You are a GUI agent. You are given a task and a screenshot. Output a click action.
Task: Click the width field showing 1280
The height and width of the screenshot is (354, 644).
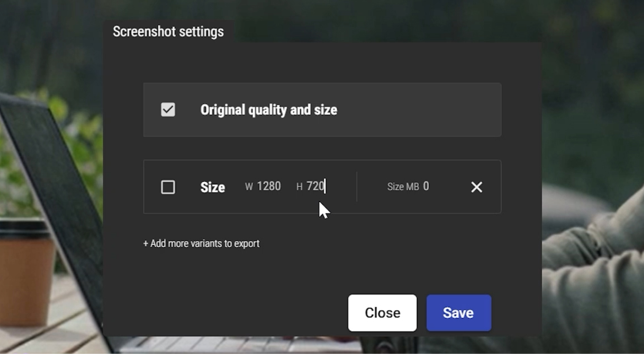[269, 186]
